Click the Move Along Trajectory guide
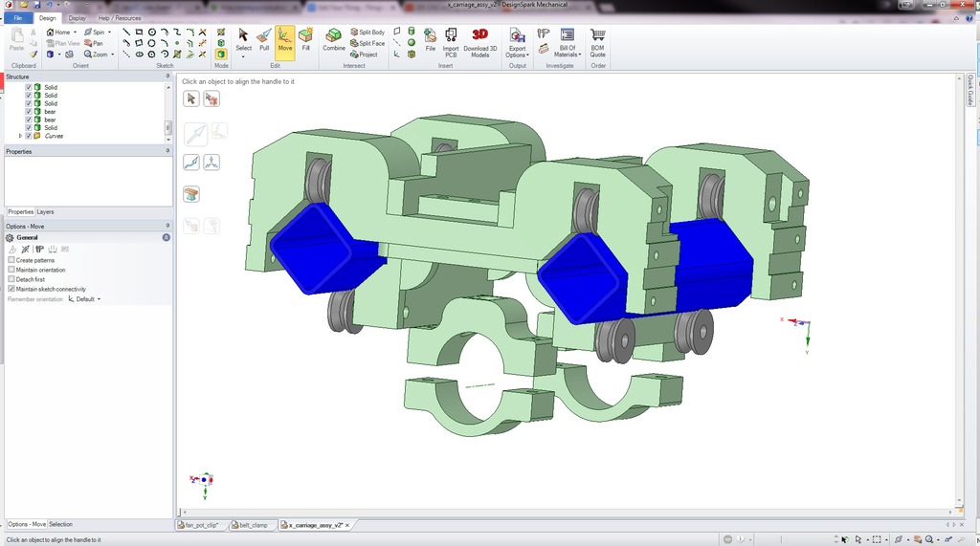This screenshot has height=546, width=980. [x=191, y=163]
